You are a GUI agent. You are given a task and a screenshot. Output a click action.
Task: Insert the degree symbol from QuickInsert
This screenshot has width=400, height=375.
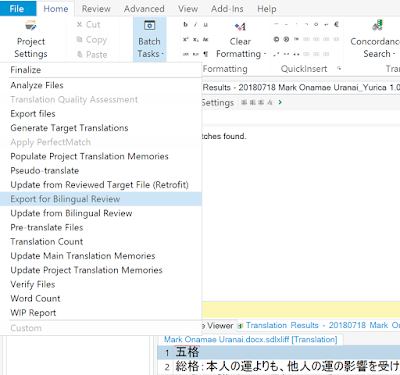[x=316, y=24]
